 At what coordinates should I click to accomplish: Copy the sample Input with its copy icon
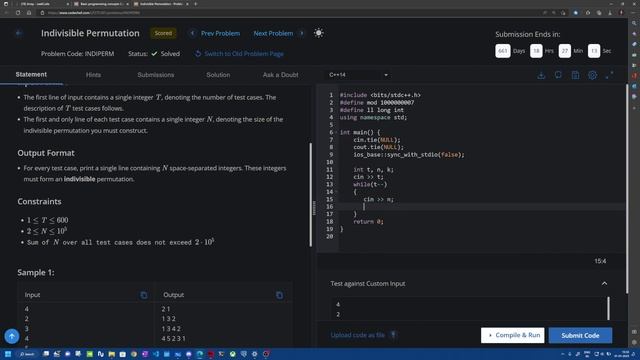coord(144,295)
